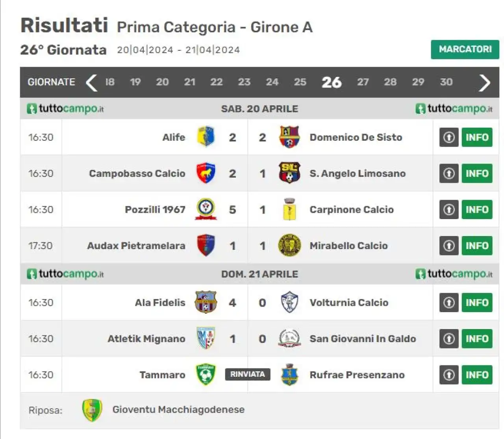This screenshot has height=439, width=504.
Task: Go to next giornate with the right chevron
Action: point(484,82)
